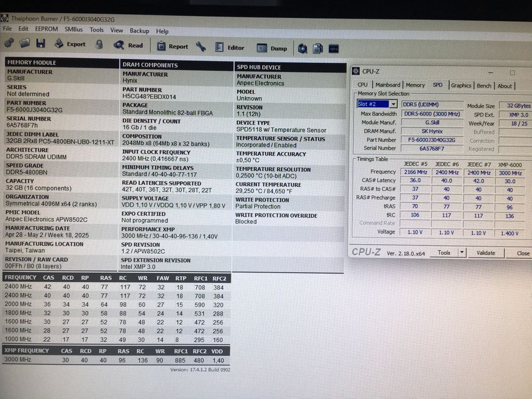532x399 pixels.
Task: Click the Export toolbar button
Action: [70, 44]
